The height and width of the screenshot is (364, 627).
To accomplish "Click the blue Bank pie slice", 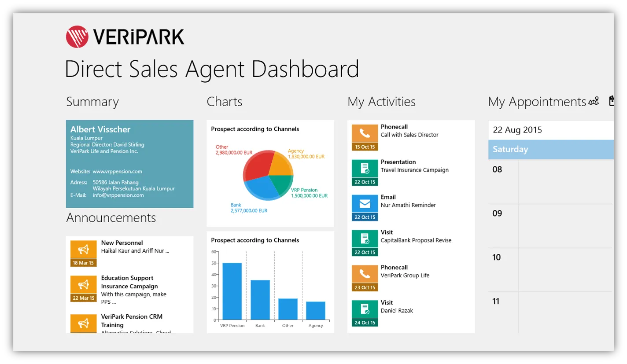I will point(262,188).
